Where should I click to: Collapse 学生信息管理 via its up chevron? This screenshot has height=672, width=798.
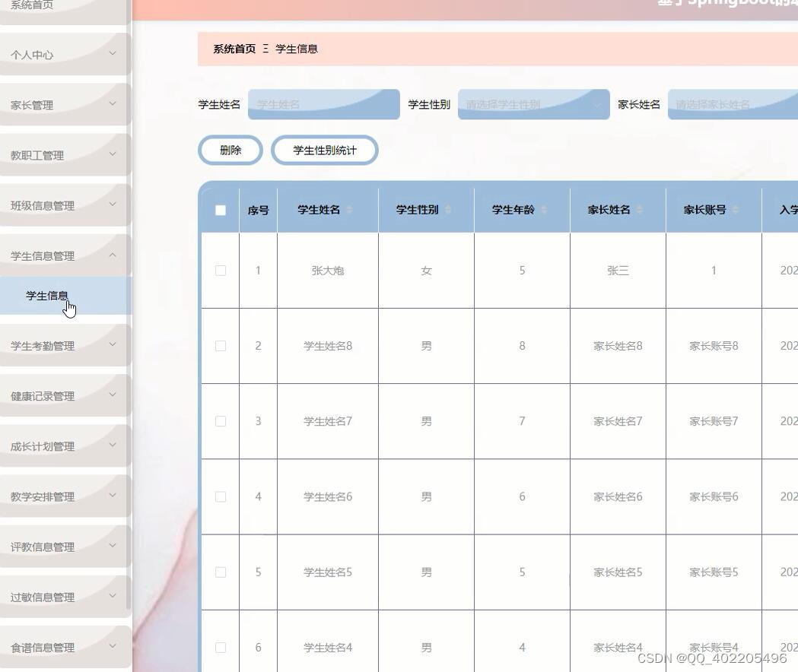point(113,255)
